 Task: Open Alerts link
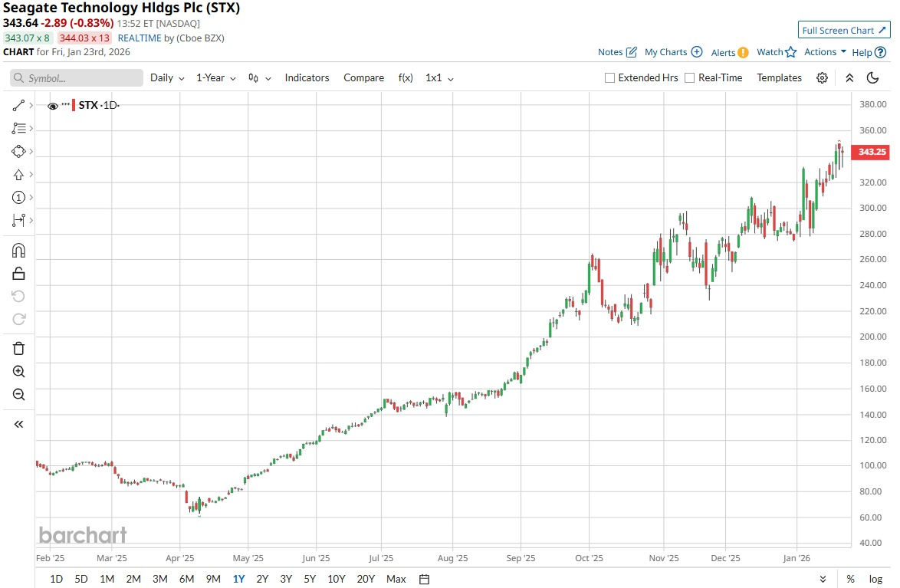(730, 52)
